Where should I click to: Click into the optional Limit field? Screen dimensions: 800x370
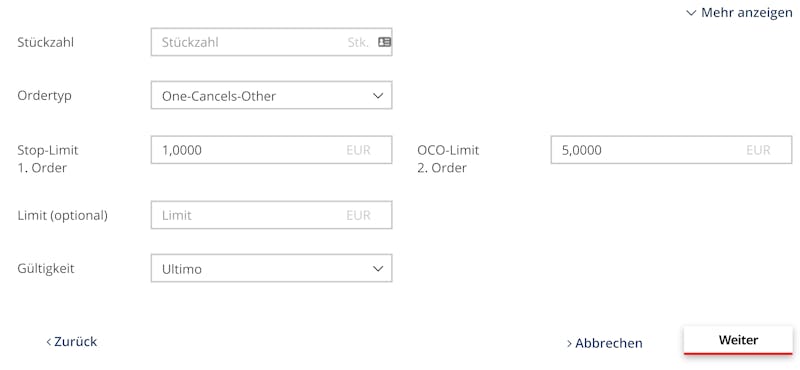coord(271,215)
